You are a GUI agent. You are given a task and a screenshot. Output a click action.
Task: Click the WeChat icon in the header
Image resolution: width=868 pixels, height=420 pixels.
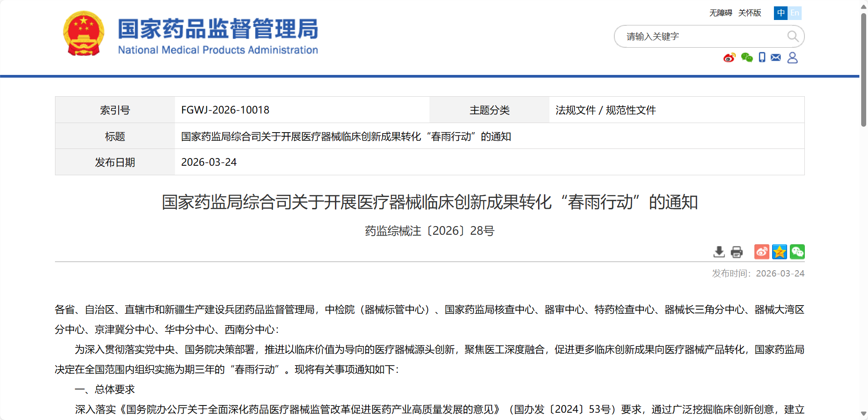pos(747,58)
